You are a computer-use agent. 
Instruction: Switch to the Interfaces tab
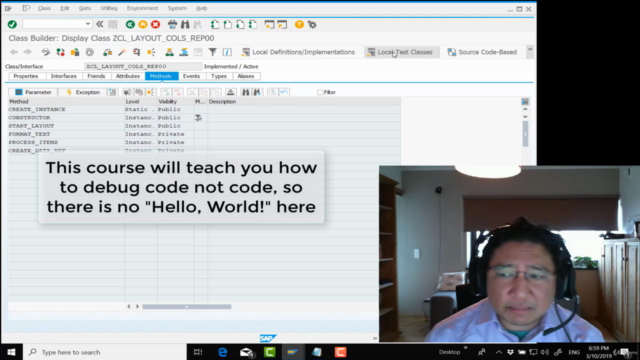(64, 76)
